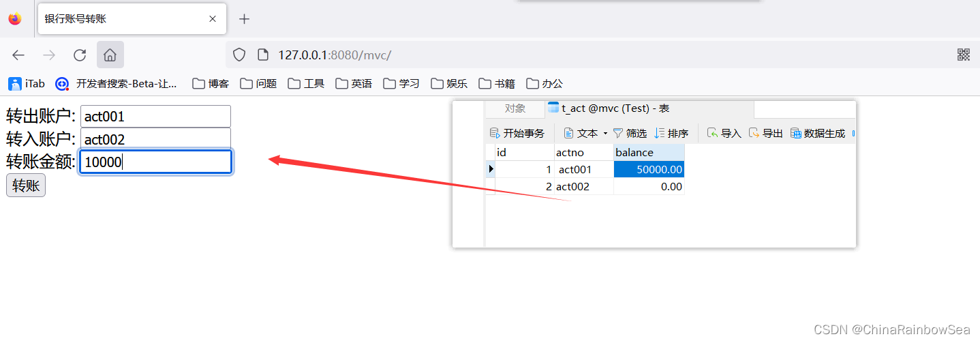Open the 办公 bookmark folder
The image size is (980, 341).
click(545, 84)
